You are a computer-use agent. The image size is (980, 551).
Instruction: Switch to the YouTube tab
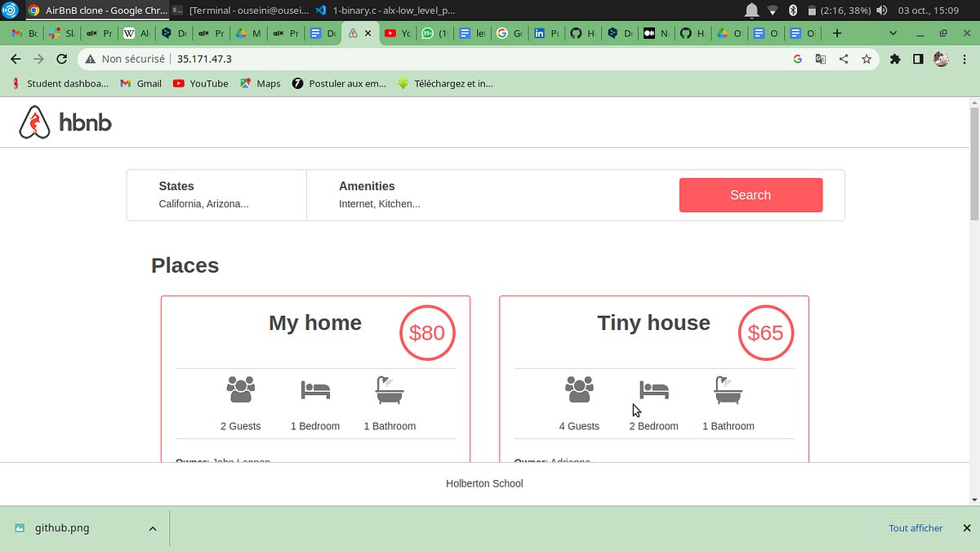[x=397, y=33]
